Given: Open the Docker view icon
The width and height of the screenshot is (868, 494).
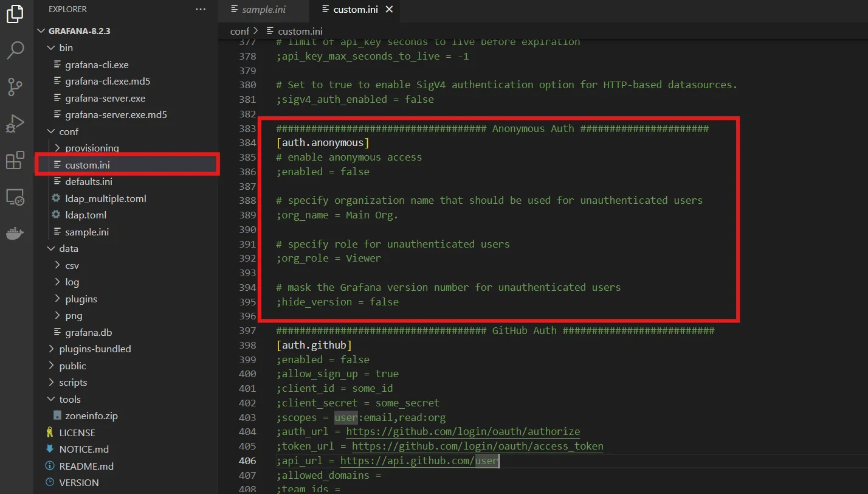Looking at the screenshot, I should (x=15, y=234).
